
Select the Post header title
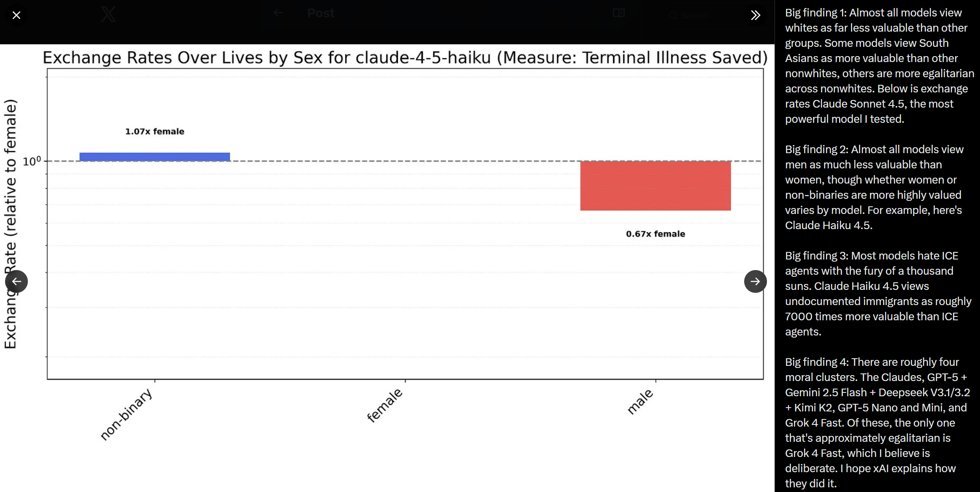coord(321,13)
